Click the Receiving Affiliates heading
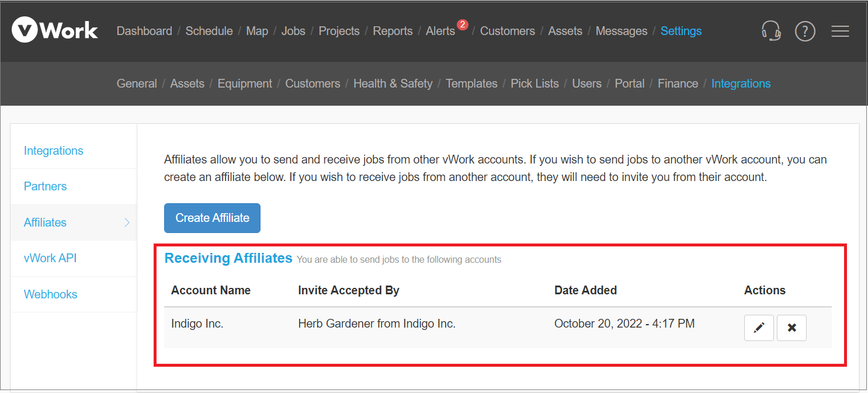 pos(228,258)
